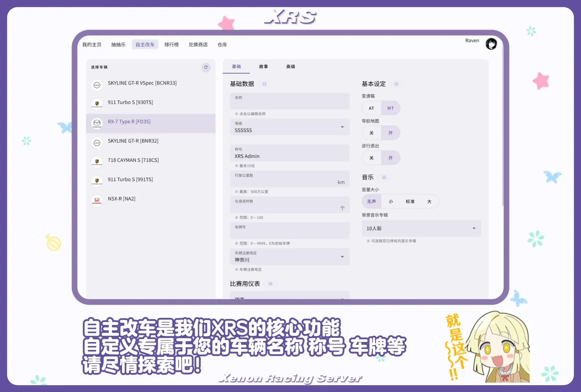Click the up-arrow icon in 化身奖杯数 field
581x392 pixels.
pyautogui.click(x=342, y=208)
